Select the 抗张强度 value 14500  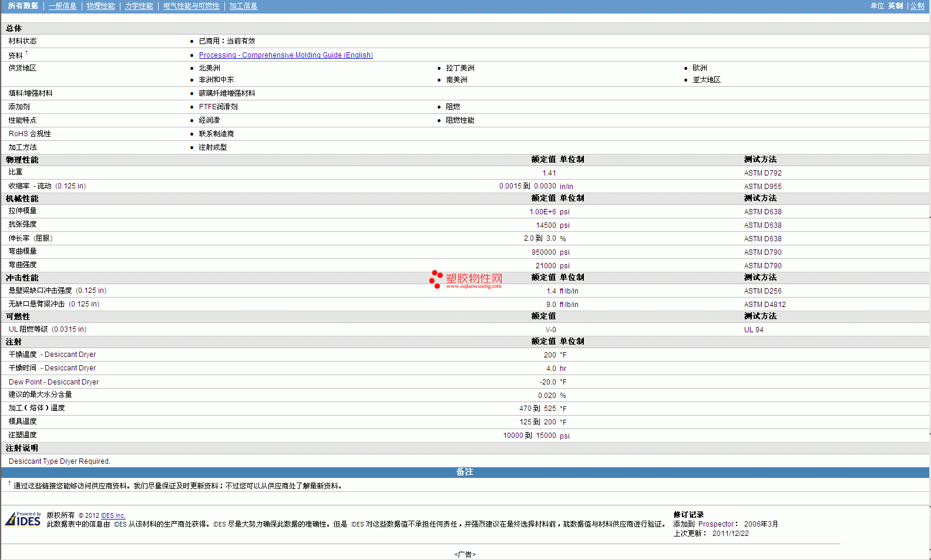(546, 225)
